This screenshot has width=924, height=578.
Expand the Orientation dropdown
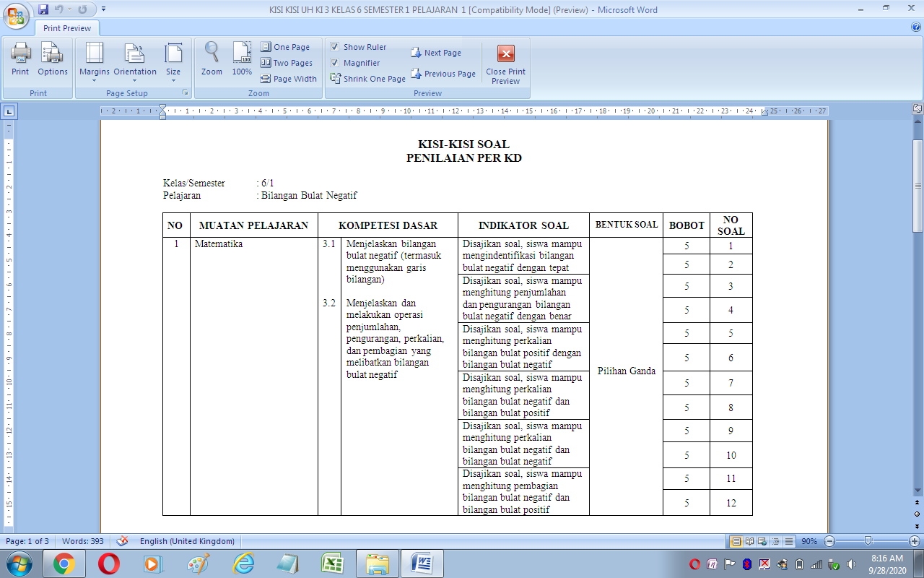135,62
